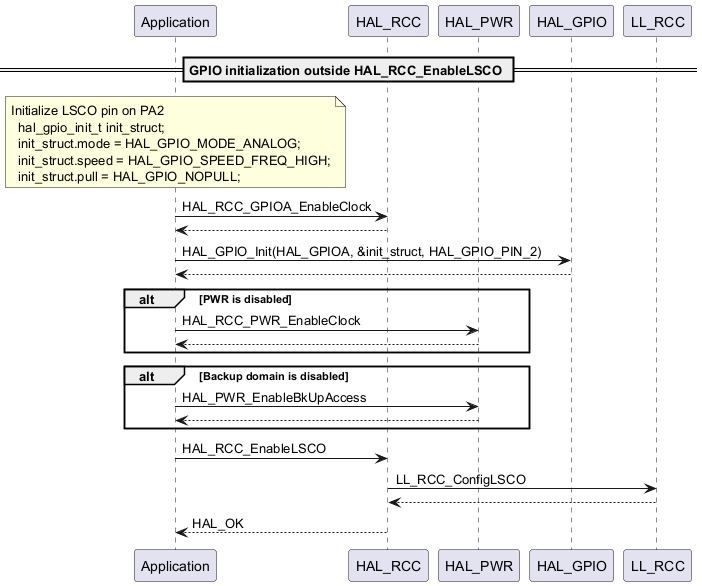702x586 pixels.
Task: Select the top HAL_RCC participant box
Action: tap(387, 22)
